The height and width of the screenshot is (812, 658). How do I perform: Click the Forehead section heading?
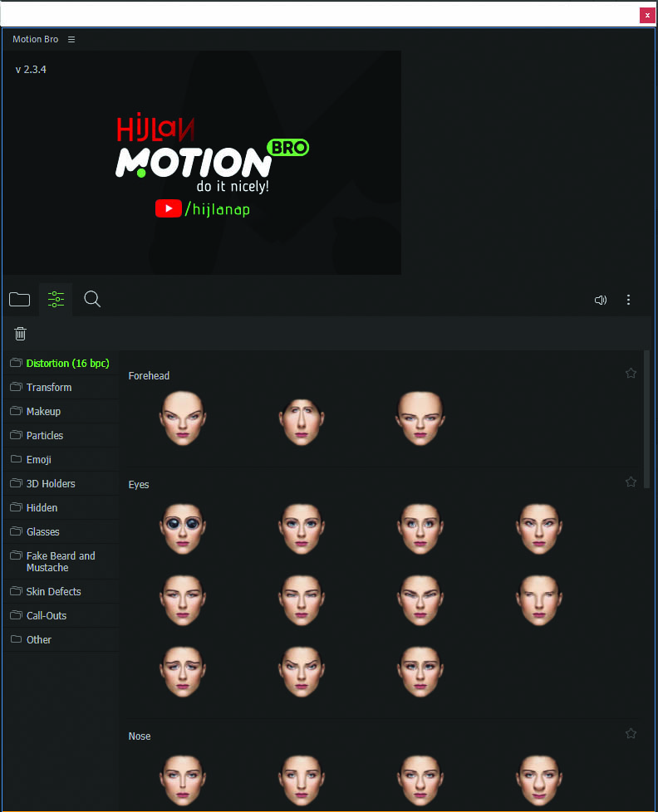pos(149,375)
